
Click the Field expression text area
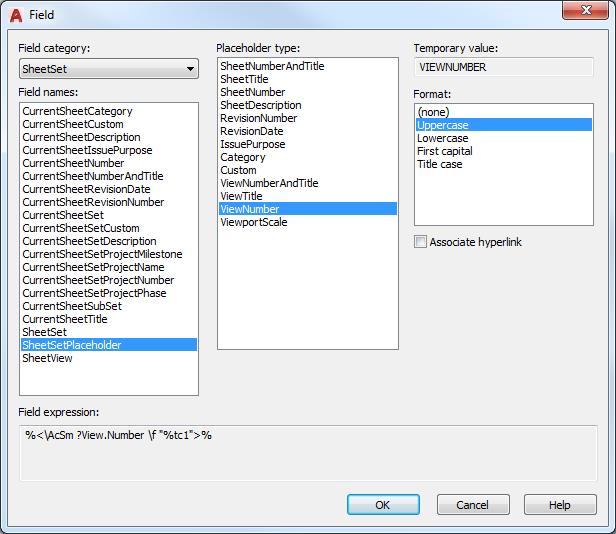tap(308, 453)
